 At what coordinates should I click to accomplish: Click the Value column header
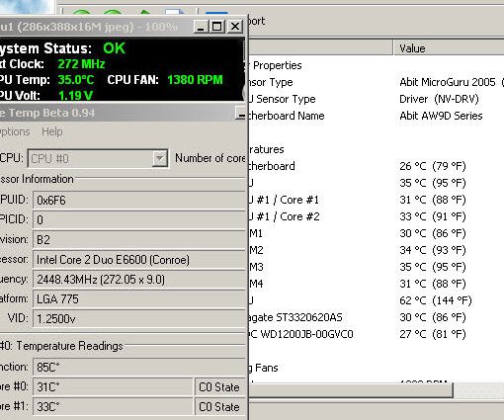(449, 48)
